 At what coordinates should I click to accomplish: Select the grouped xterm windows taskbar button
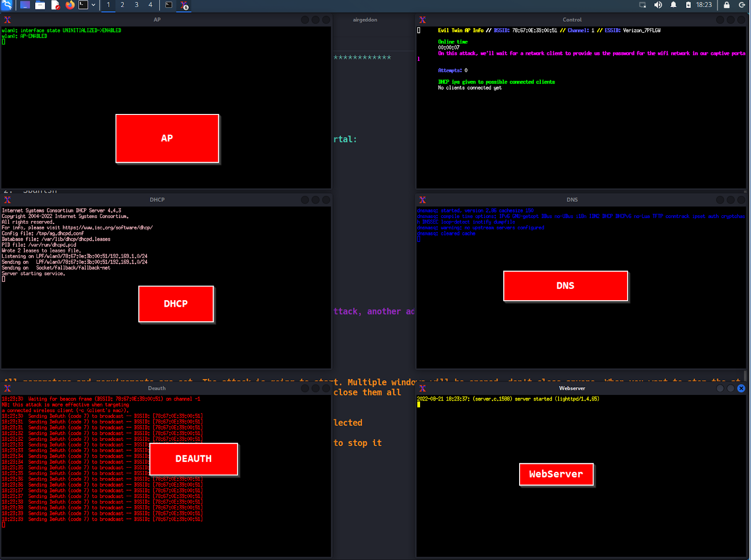tap(184, 5)
